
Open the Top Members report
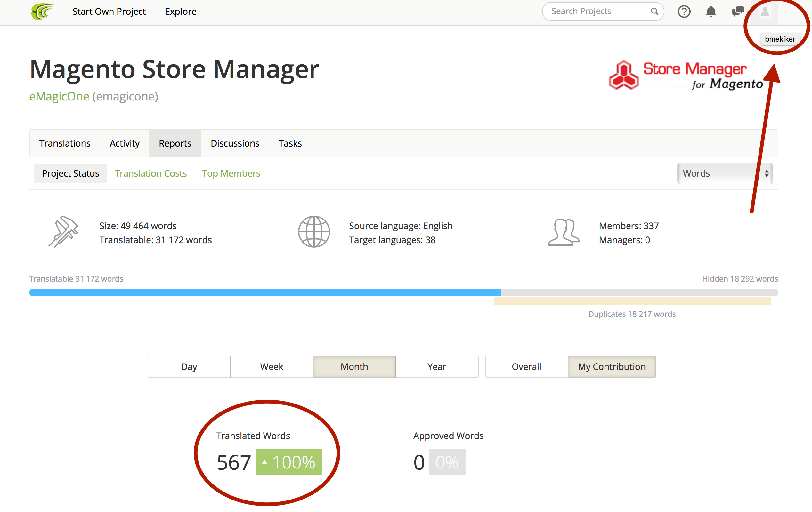click(231, 173)
